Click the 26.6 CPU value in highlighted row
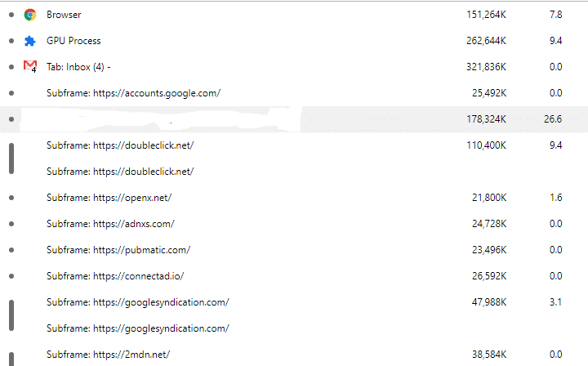The height and width of the screenshot is (366, 588). (552, 119)
